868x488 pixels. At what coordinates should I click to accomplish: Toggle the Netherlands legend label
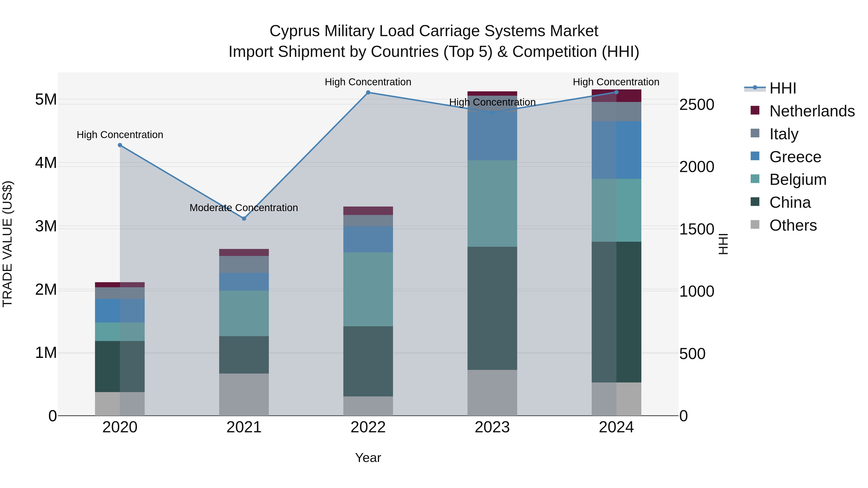812,111
